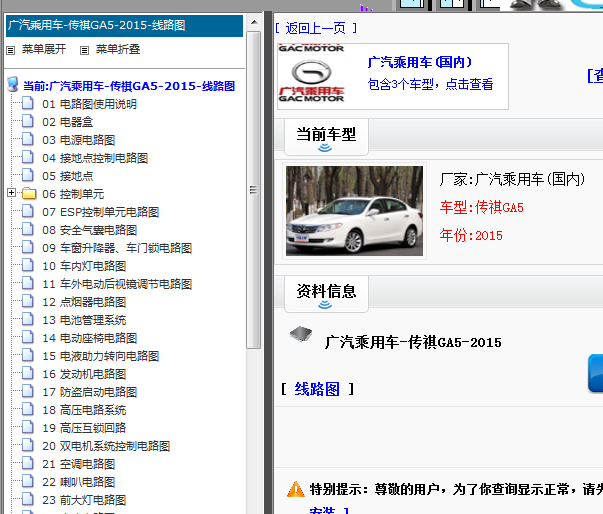Click the wifi-style icon under 当前车型
The height and width of the screenshot is (514, 603).
pos(325,148)
